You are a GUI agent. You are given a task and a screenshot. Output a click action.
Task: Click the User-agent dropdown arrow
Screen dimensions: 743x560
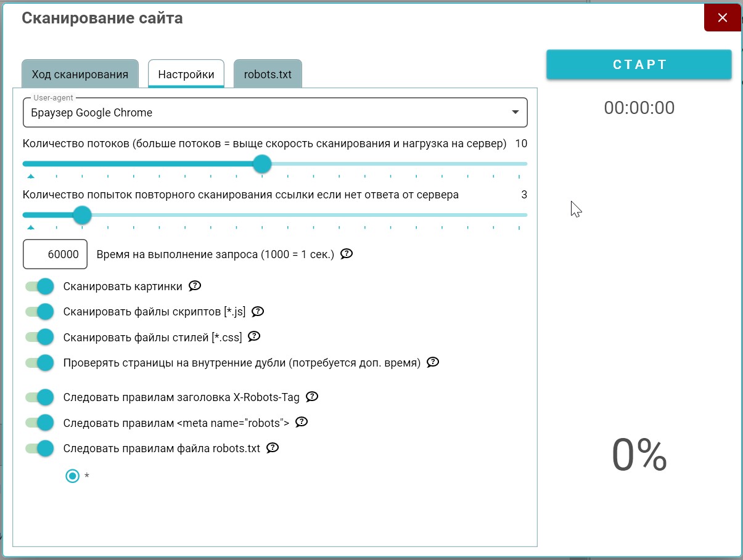pyautogui.click(x=515, y=113)
